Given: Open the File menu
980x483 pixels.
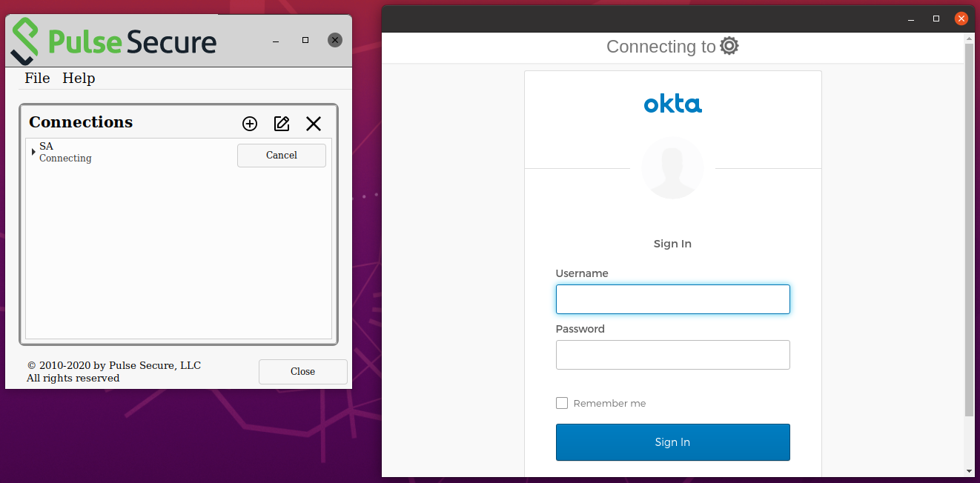Looking at the screenshot, I should (x=37, y=78).
